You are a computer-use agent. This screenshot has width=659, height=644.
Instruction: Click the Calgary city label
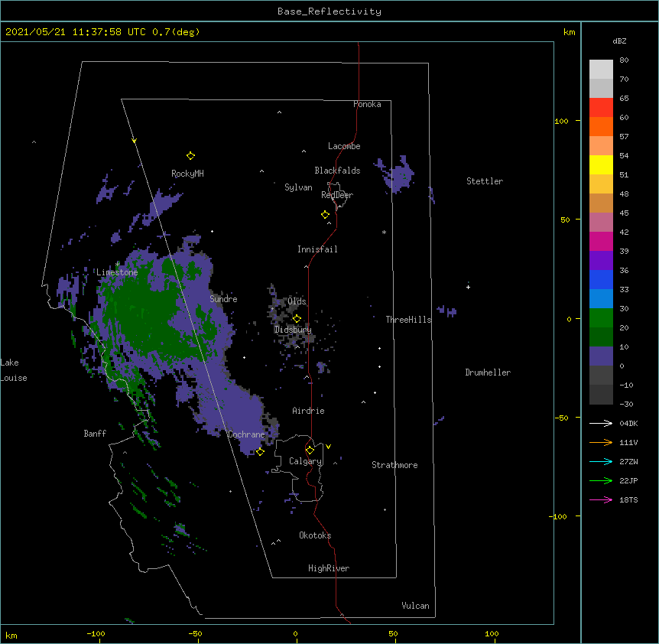(305, 461)
